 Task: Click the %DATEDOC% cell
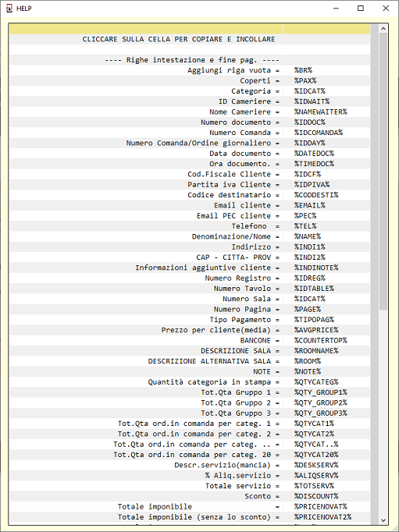point(326,154)
